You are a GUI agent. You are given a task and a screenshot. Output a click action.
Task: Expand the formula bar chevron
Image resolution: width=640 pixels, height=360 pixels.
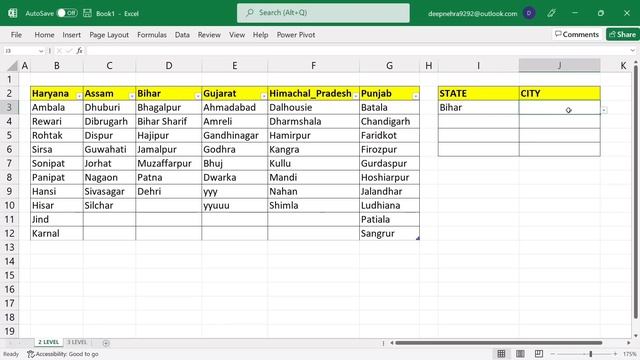tap(633, 51)
